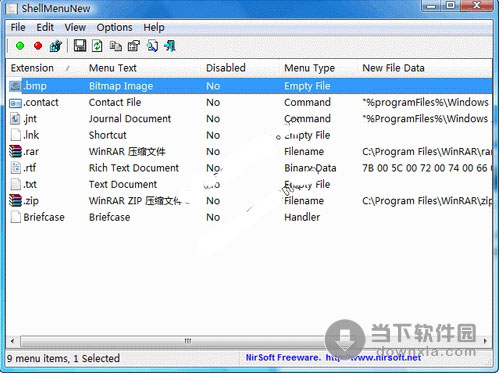
Task: Click the "Briefcase" menu text cell
Action: click(109, 217)
